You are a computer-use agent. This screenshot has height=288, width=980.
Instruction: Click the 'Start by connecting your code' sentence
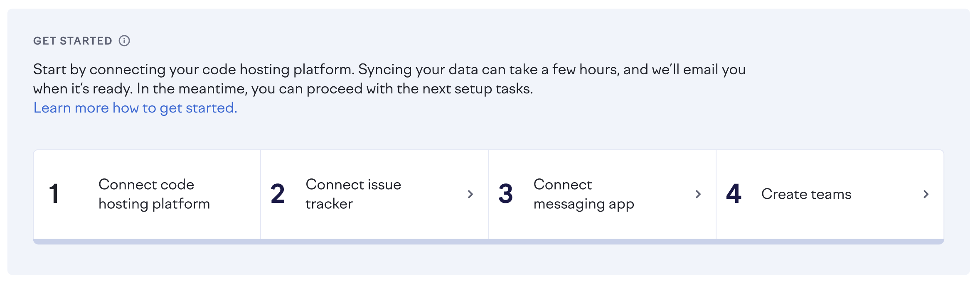[x=194, y=69]
